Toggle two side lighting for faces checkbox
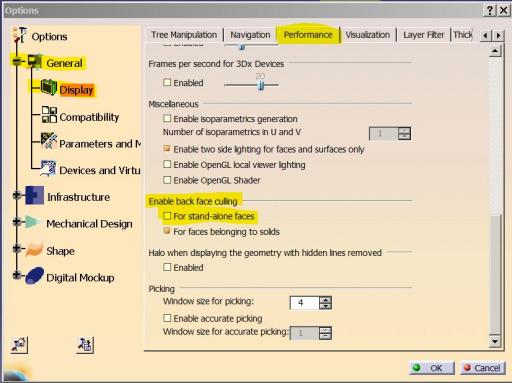Screen dimensions: 512x383 click(x=167, y=149)
